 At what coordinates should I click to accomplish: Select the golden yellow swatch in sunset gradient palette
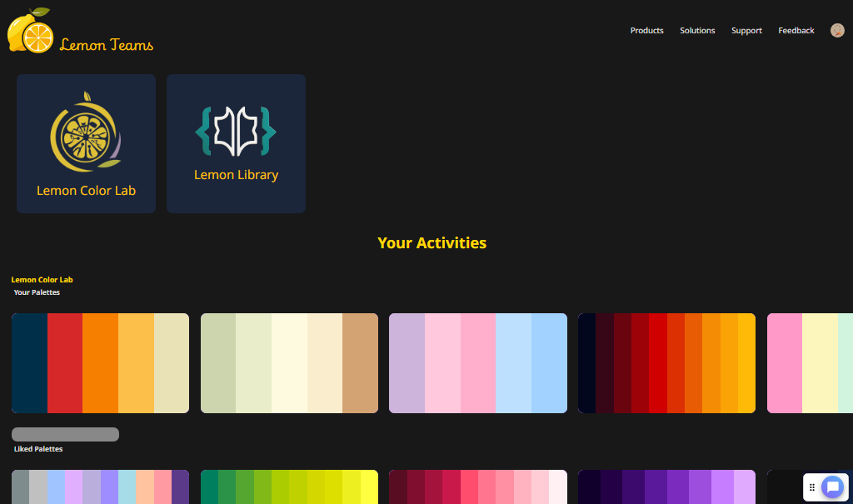coord(747,363)
